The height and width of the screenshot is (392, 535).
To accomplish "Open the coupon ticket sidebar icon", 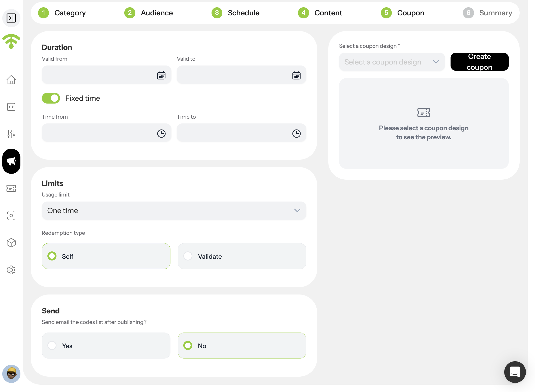I will [11, 188].
